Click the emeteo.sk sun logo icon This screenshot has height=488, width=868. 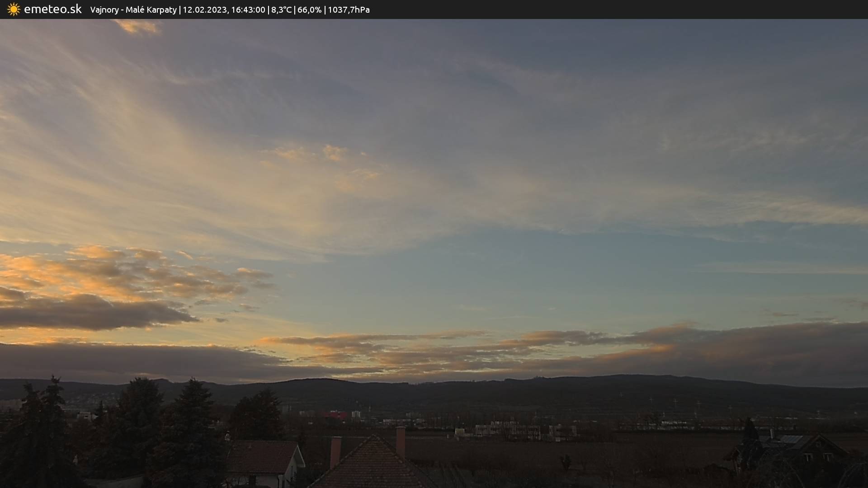(x=14, y=9)
